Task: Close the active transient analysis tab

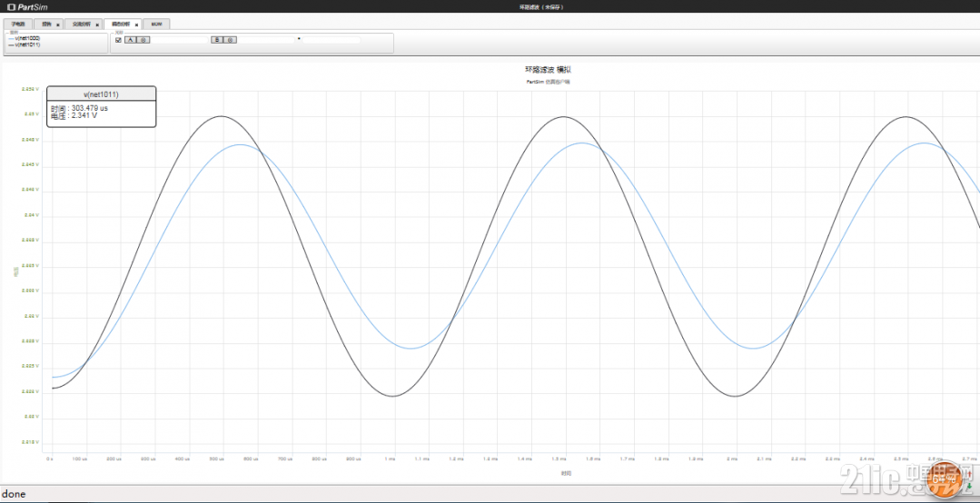Action: (x=136, y=25)
